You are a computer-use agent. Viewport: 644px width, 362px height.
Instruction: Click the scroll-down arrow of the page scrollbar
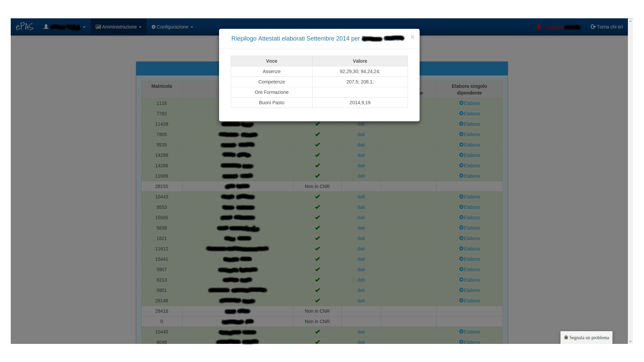pyautogui.click(x=631, y=342)
